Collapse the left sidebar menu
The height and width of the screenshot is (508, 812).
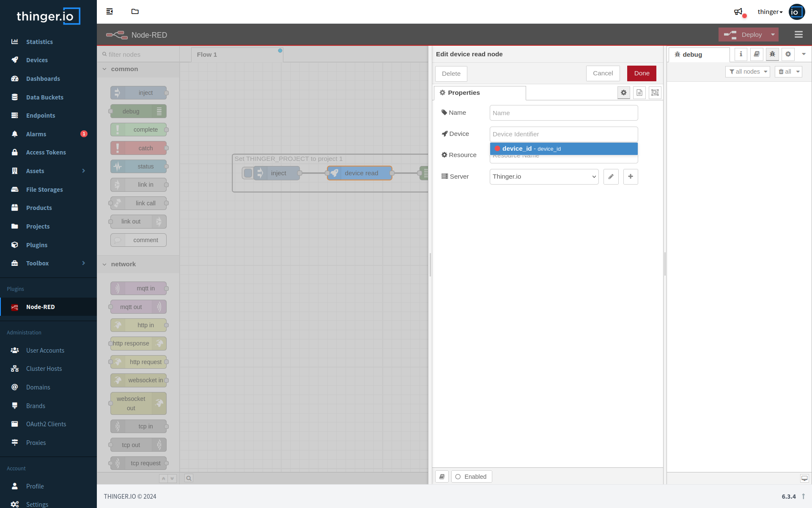110,11
